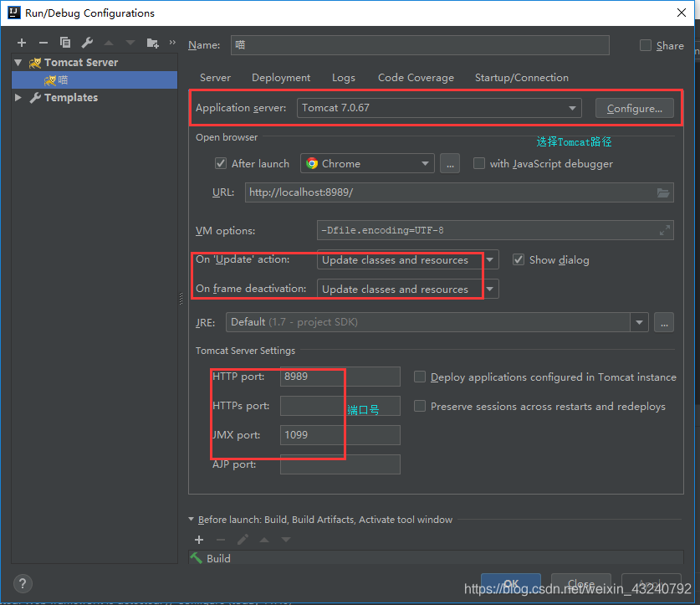Remove the before launch task
The image size is (700, 605).
221,540
